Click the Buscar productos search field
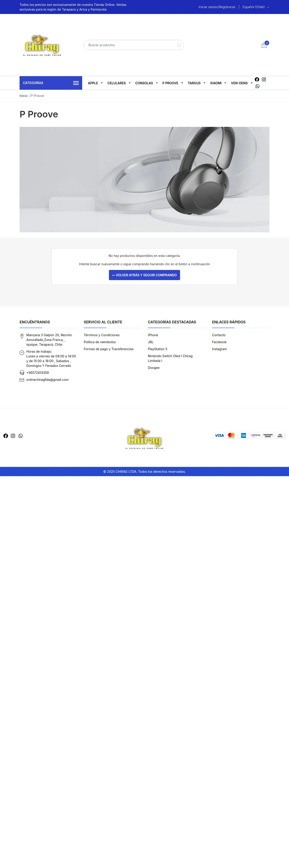This screenshot has height=868, width=289. click(x=133, y=45)
